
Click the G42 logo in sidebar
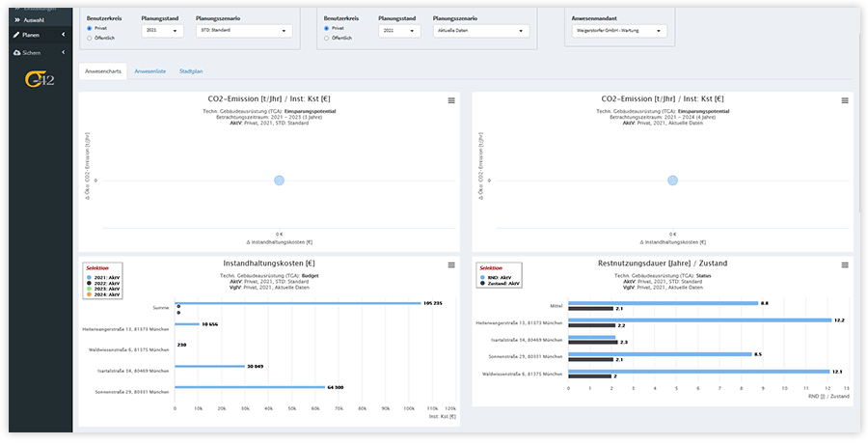click(x=37, y=80)
